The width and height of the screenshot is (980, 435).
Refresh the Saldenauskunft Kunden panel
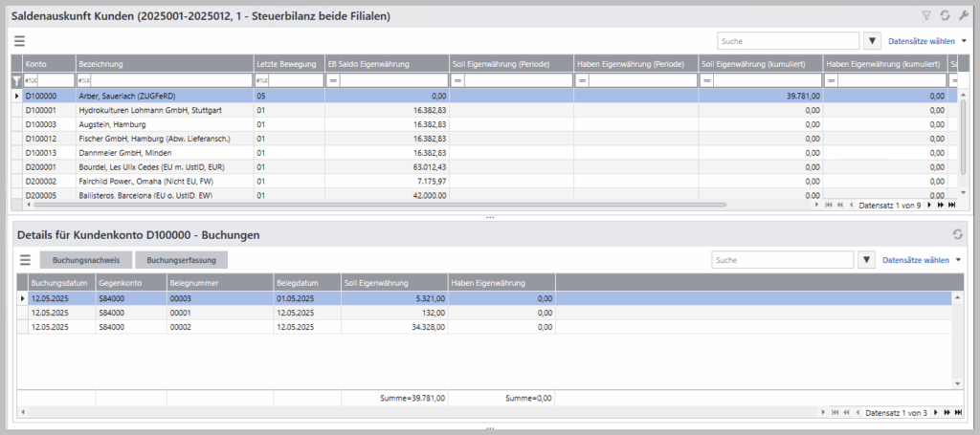tap(945, 16)
